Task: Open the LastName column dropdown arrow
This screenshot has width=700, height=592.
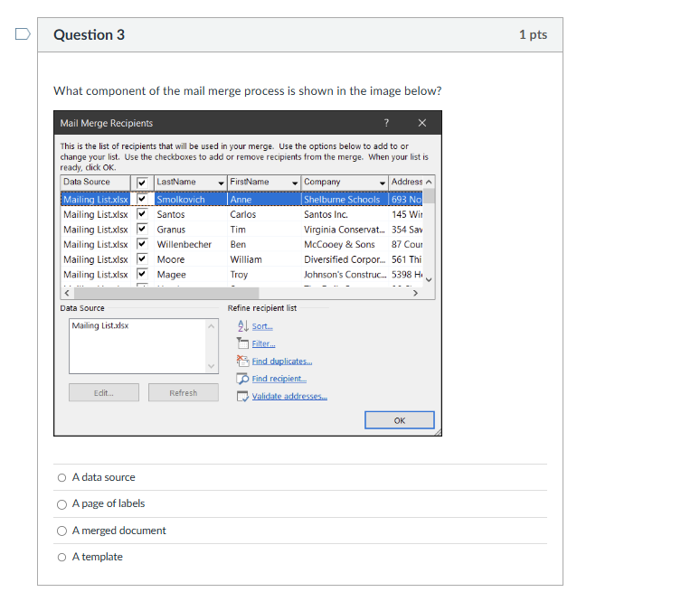Action: pyautogui.click(x=221, y=183)
